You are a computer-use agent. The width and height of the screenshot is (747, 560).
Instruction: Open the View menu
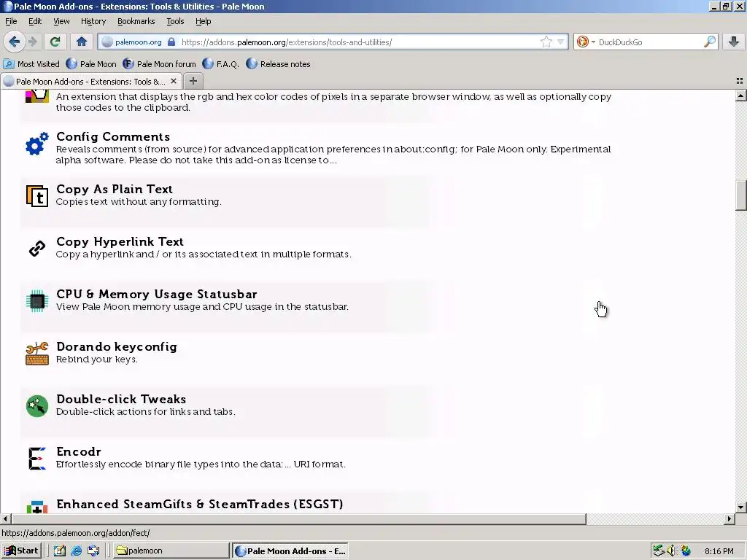(61, 21)
